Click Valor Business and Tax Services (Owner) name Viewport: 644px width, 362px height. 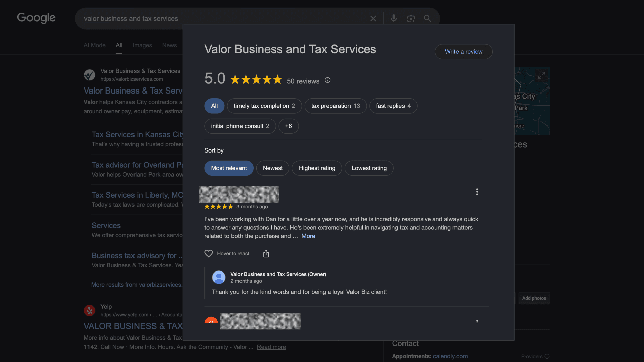278,274
